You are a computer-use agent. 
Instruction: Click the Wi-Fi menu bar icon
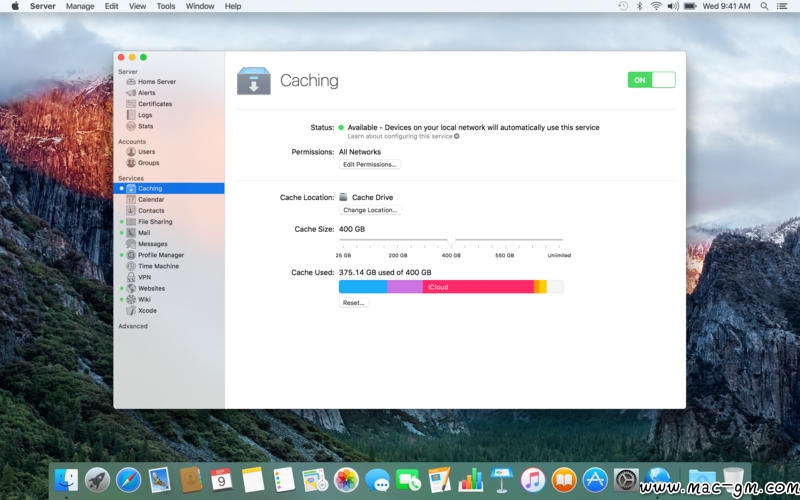click(656, 6)
